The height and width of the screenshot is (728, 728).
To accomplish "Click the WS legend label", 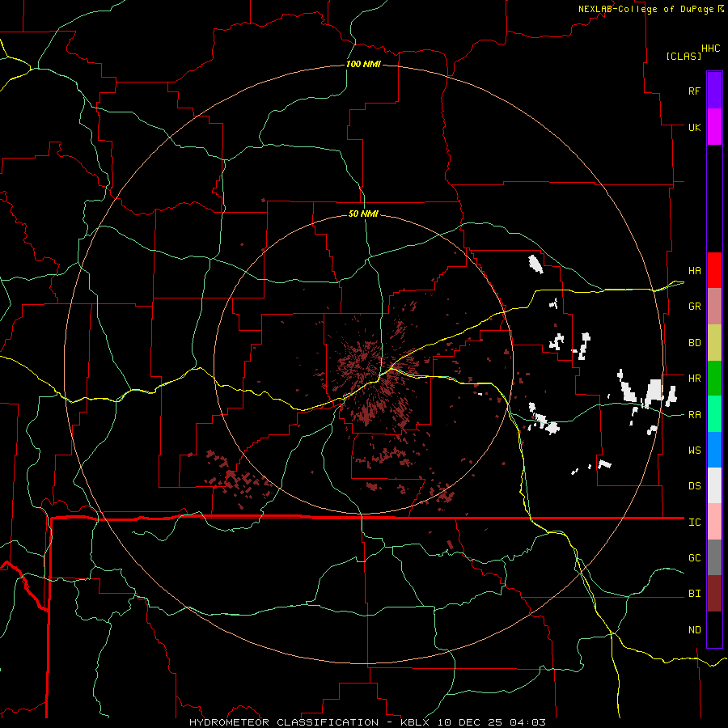I will [x=694, y=451].
